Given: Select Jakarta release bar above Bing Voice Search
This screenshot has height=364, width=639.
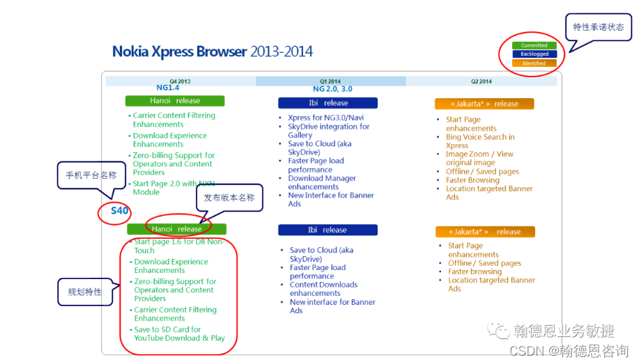Looking at the screenshot, I should coord(484,104).
